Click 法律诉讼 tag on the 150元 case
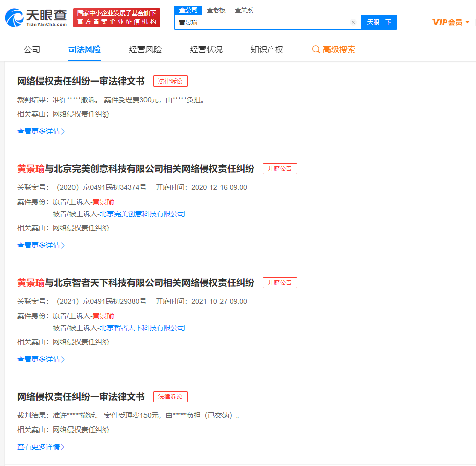The height and width of the screenshot is (466, 476). 170,397
